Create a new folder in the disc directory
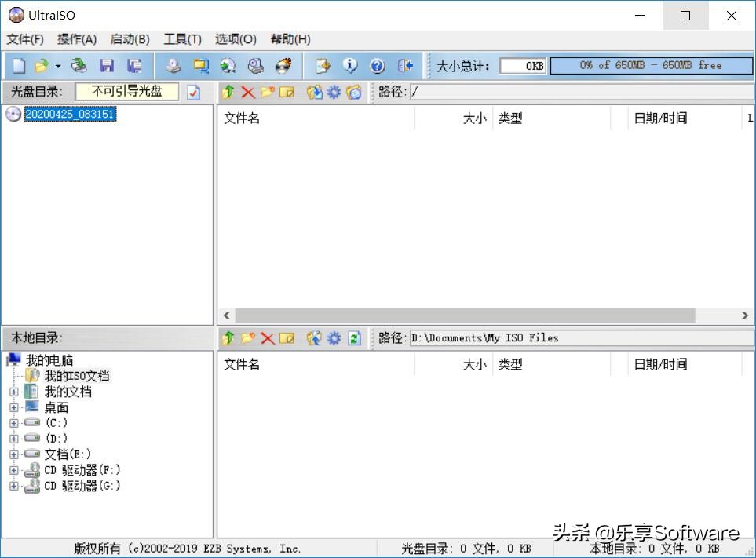 [265, 92]
